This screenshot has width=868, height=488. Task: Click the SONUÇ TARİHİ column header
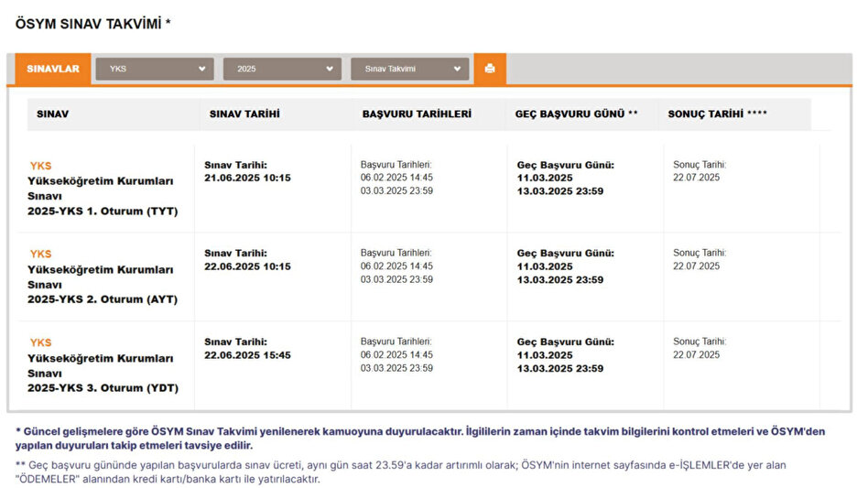tap(718, 114)
